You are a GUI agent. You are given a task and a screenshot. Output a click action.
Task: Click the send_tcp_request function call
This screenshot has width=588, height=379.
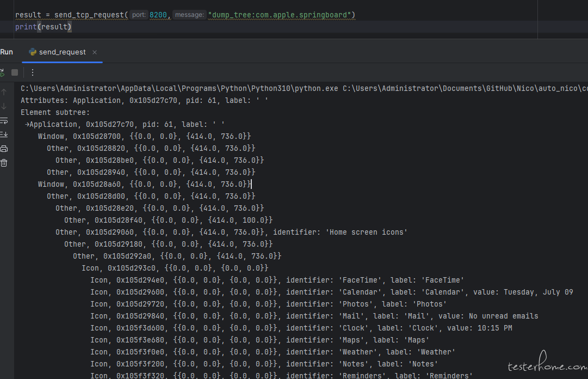point(89,15)
